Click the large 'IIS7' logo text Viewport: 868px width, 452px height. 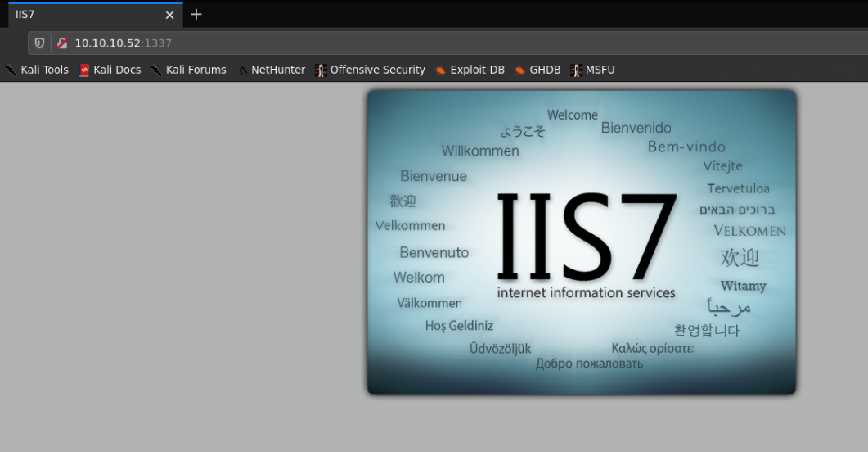pyautogui.click(x=587, y=237)
